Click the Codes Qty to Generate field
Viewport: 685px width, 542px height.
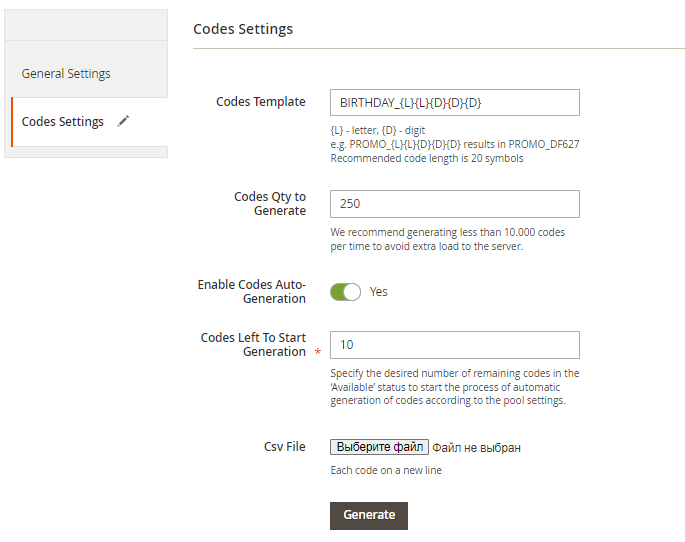coord(455,204)
